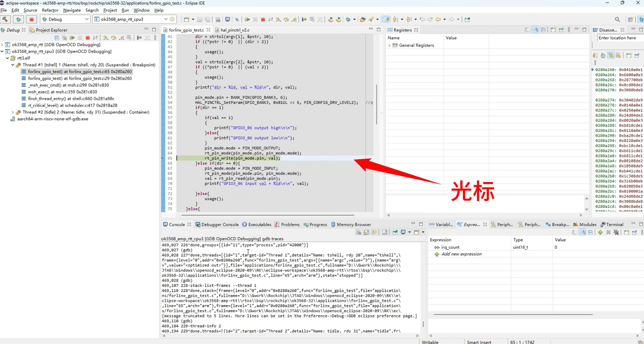
Task: Expand the ok3568_amp_rtt debug launch node
Action: tap(3, 45)
